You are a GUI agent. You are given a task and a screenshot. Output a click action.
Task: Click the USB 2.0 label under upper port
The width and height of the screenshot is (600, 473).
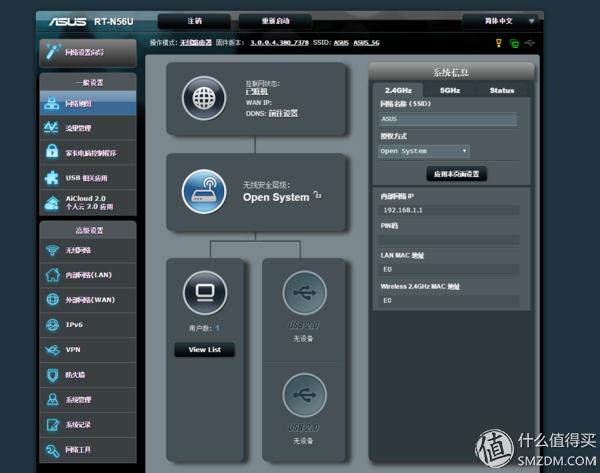point(303,325)
